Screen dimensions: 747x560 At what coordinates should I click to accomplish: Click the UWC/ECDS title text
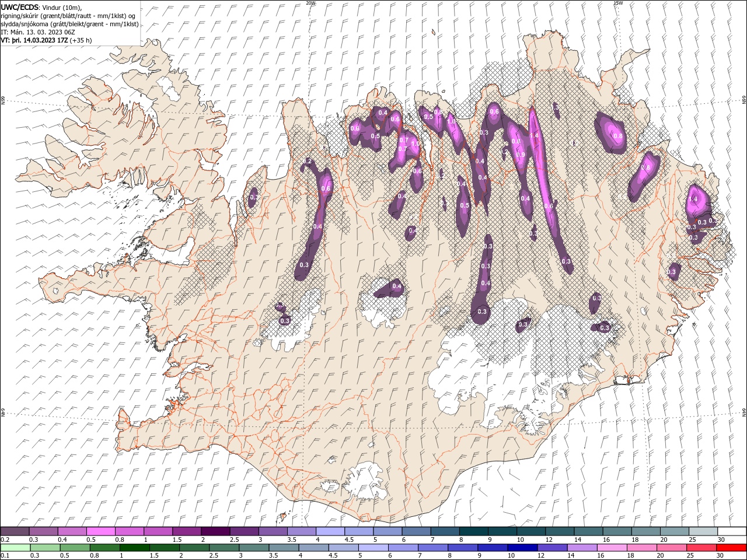(x=20, y=6)
